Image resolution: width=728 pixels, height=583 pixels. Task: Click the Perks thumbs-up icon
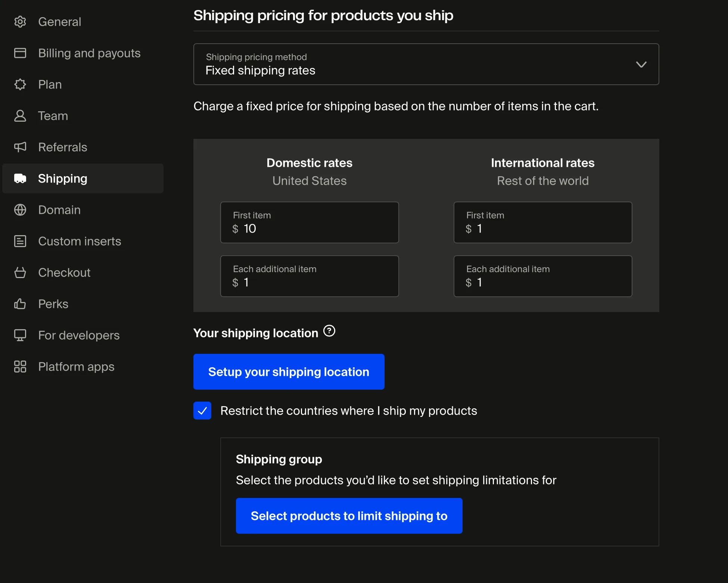[20, 304]
